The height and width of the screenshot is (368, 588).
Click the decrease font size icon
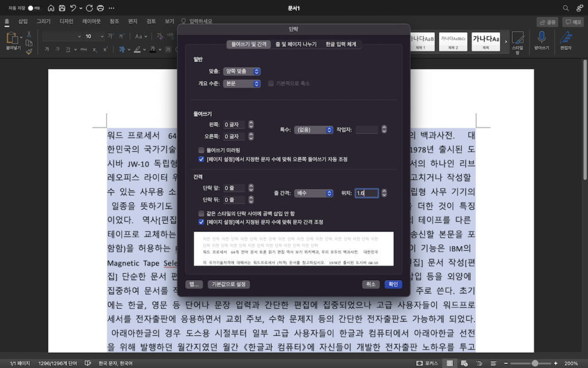tap(122, 36)
